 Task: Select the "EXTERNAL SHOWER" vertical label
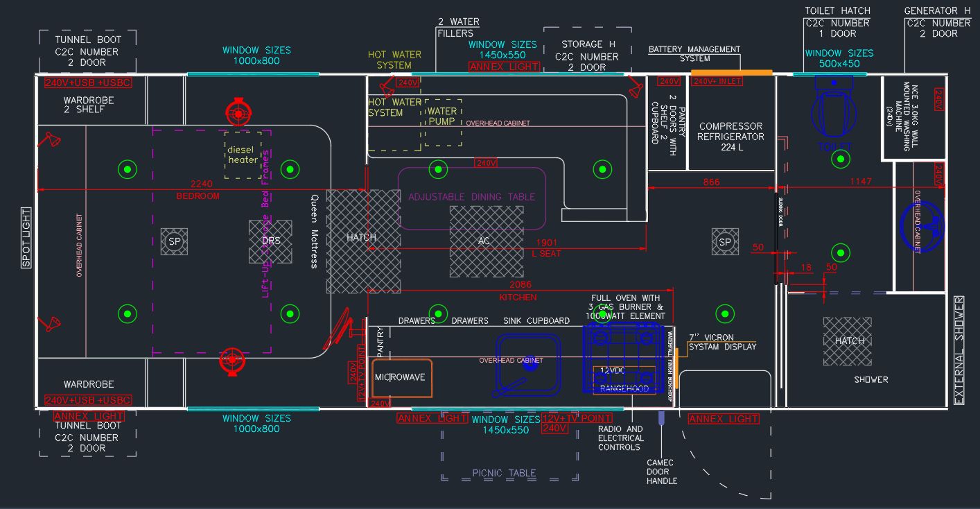pos(960,350)
